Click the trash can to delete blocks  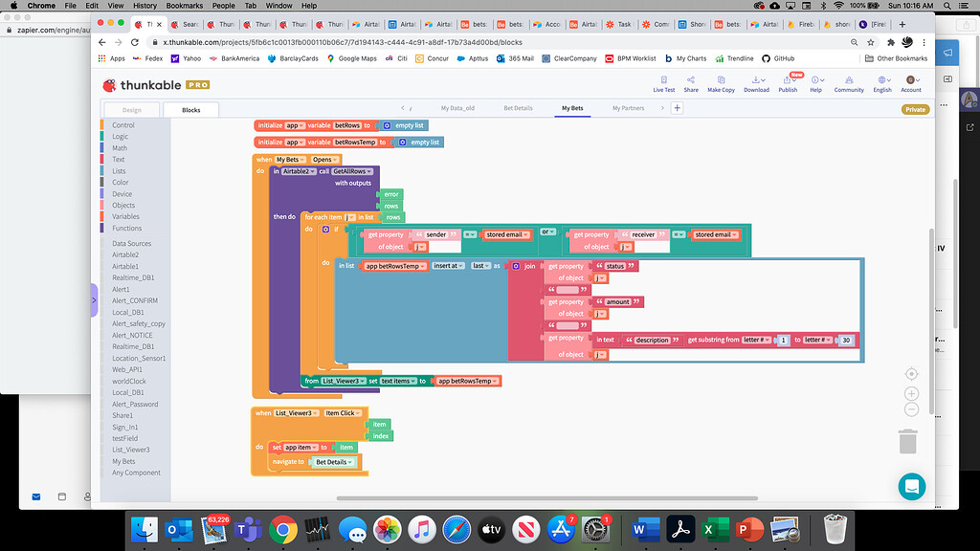(910, 442)
